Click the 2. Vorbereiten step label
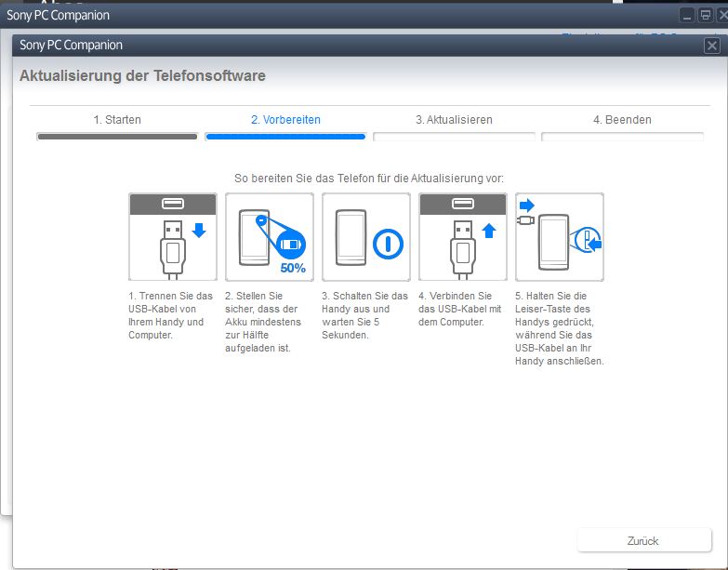The height and width of the screenshot is (570, 728). point(285,120)
